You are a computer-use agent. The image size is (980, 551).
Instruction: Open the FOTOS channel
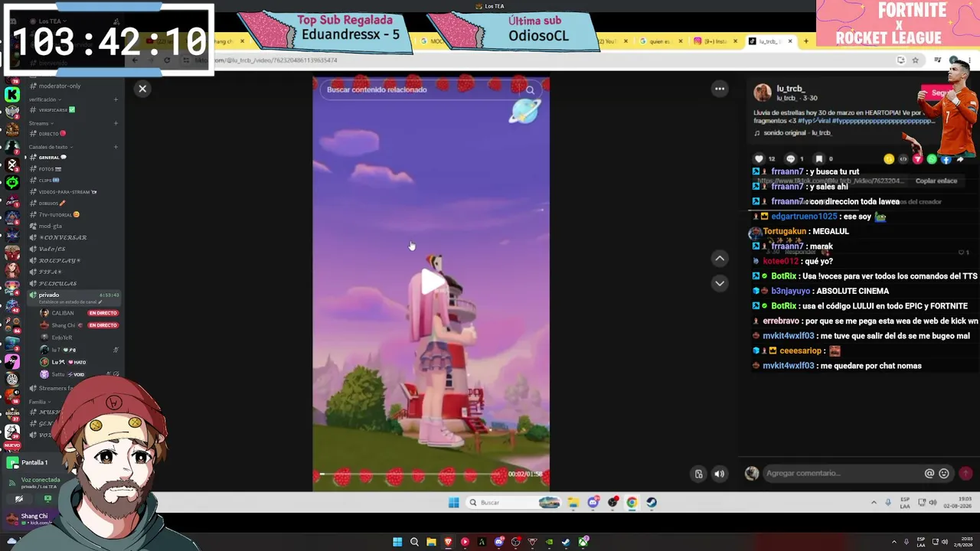50,169
